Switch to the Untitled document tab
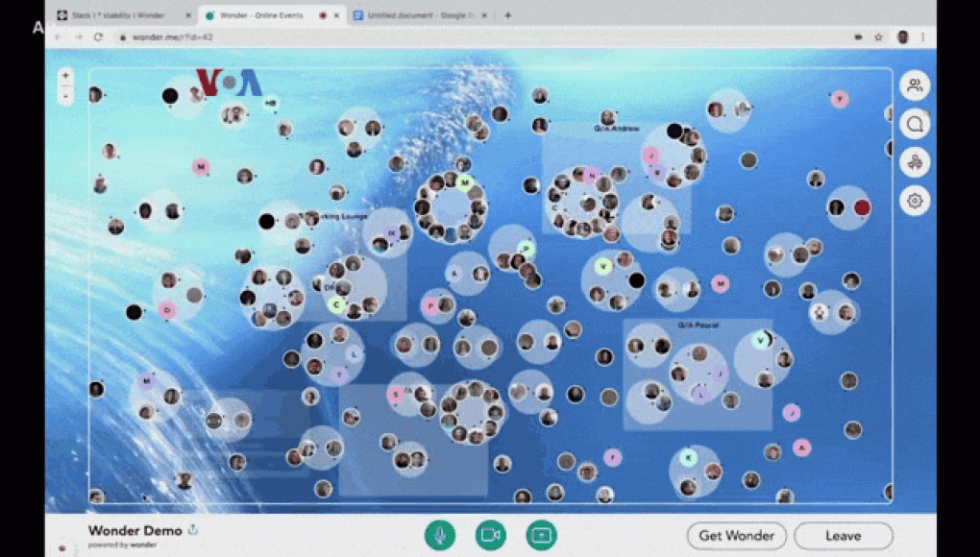 point(420,15)
